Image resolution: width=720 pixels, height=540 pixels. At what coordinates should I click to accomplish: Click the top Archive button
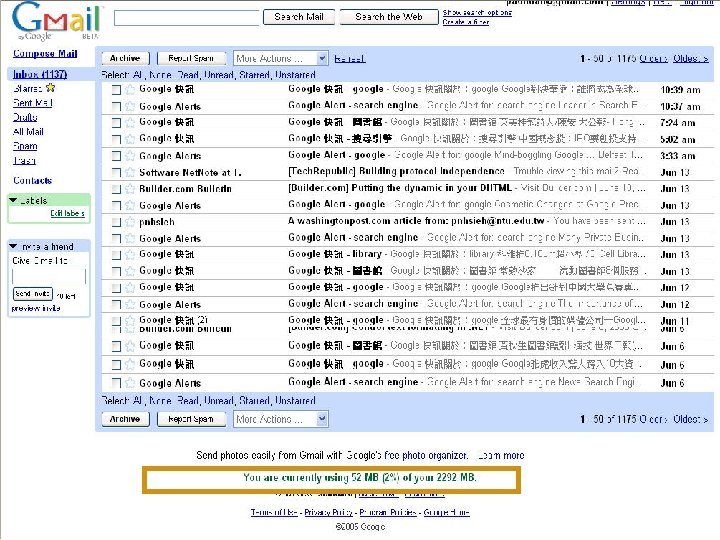click(x=125, y=58)
